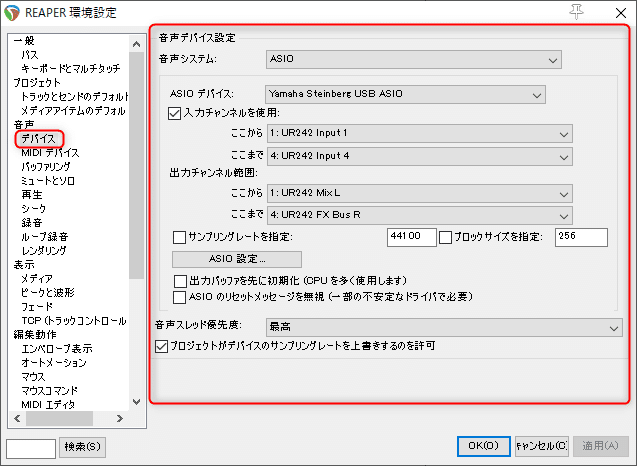Select マウス tree item
Screen dimensions: 637x466
[33, 377]
